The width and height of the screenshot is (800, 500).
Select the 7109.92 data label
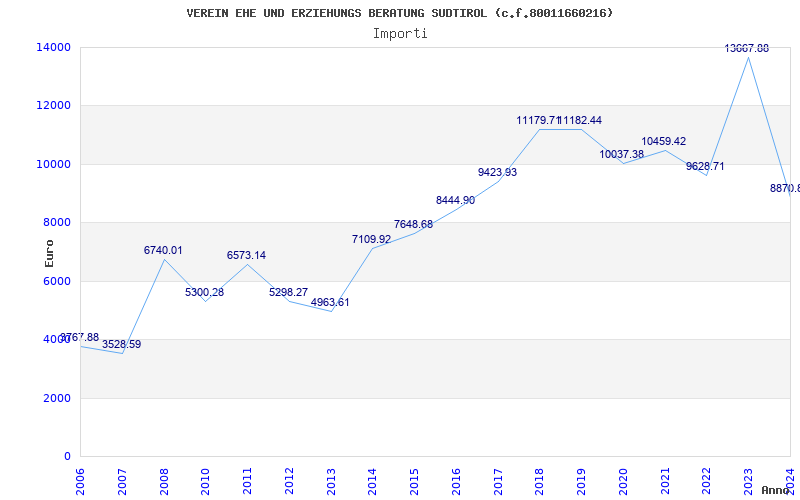(x=371, y=239)
